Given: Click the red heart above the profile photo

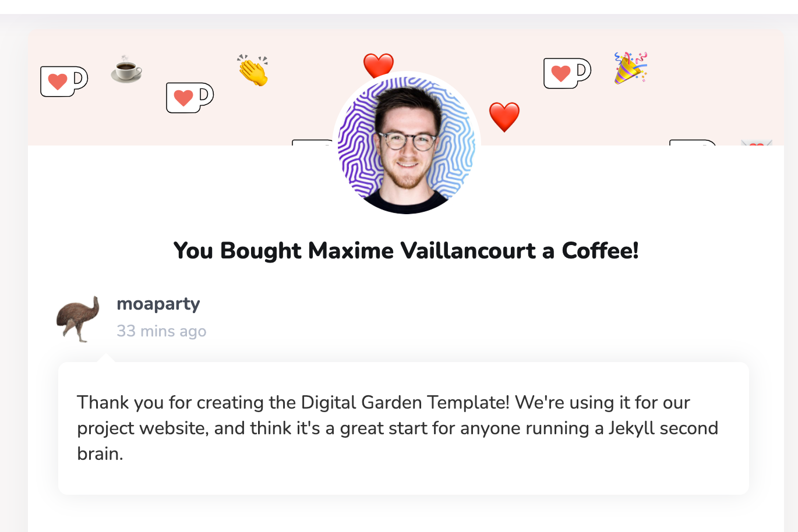Looking at the screenshot, I should (x=379, y=65).
